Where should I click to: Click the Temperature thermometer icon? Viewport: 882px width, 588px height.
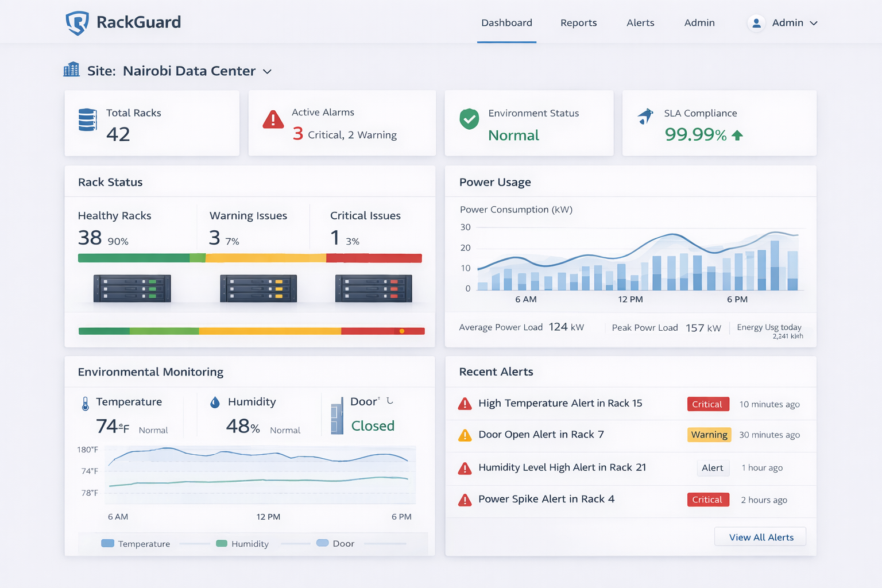(x=85, y=404)
